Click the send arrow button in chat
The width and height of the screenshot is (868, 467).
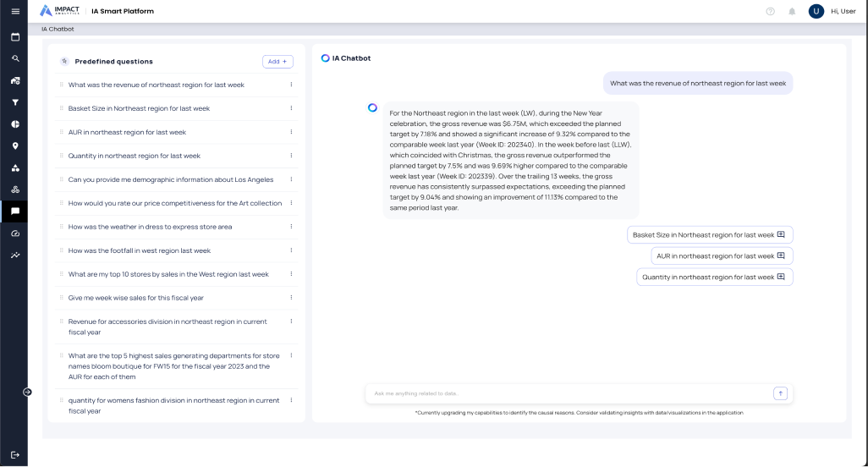click(x=780, y=393)
